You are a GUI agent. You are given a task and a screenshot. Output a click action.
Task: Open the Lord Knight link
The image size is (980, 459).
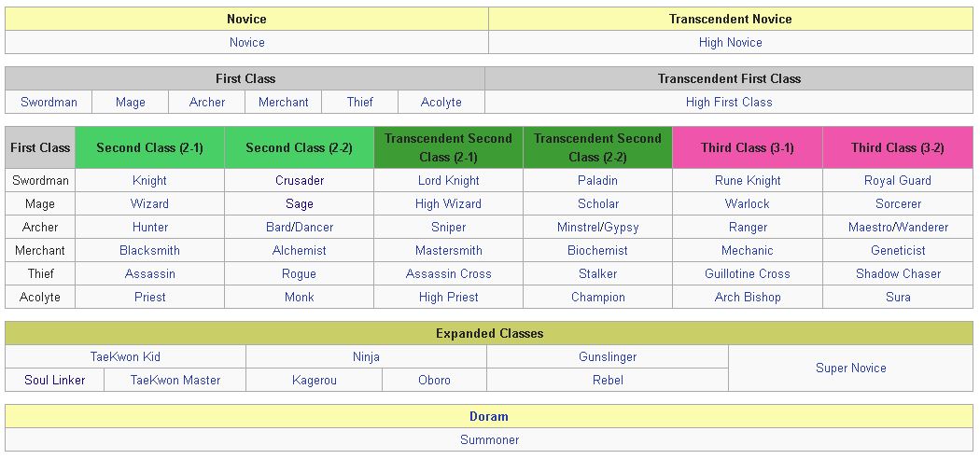pos(448,180)
